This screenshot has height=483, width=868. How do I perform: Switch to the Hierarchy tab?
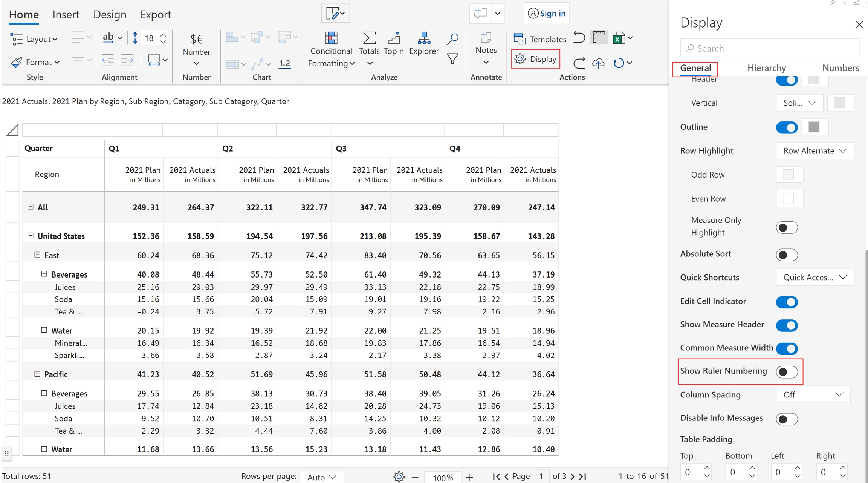(766, 68)
